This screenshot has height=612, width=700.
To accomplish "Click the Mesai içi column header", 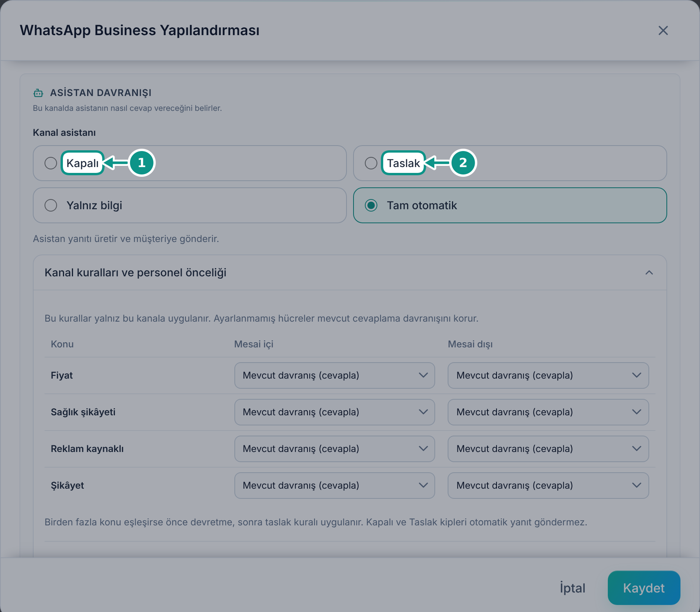I will 254,344.
